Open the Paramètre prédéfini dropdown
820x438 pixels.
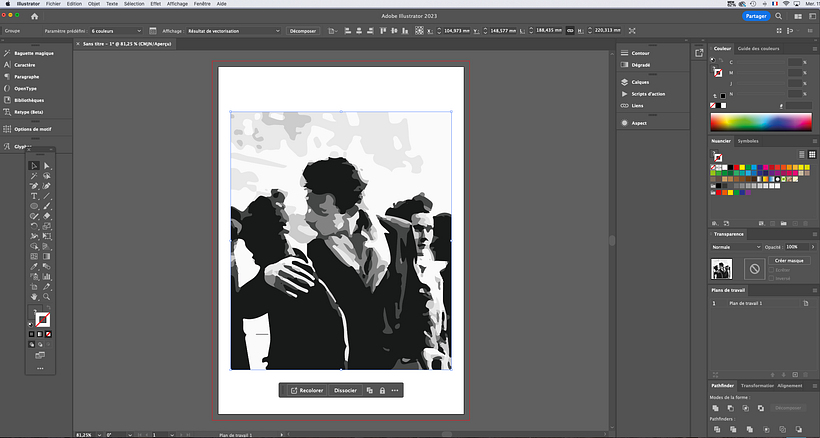[115, 31]
